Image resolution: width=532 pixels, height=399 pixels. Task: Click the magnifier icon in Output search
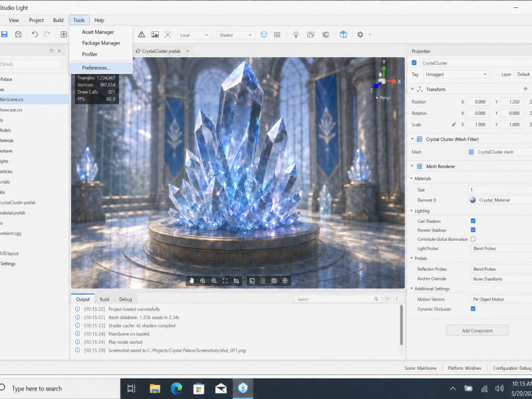click(x=376, y=299)
